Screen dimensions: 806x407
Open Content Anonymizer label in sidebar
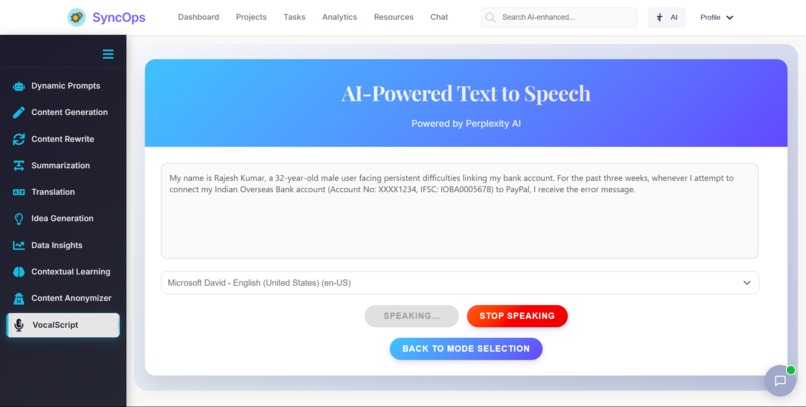pos(71,299)
